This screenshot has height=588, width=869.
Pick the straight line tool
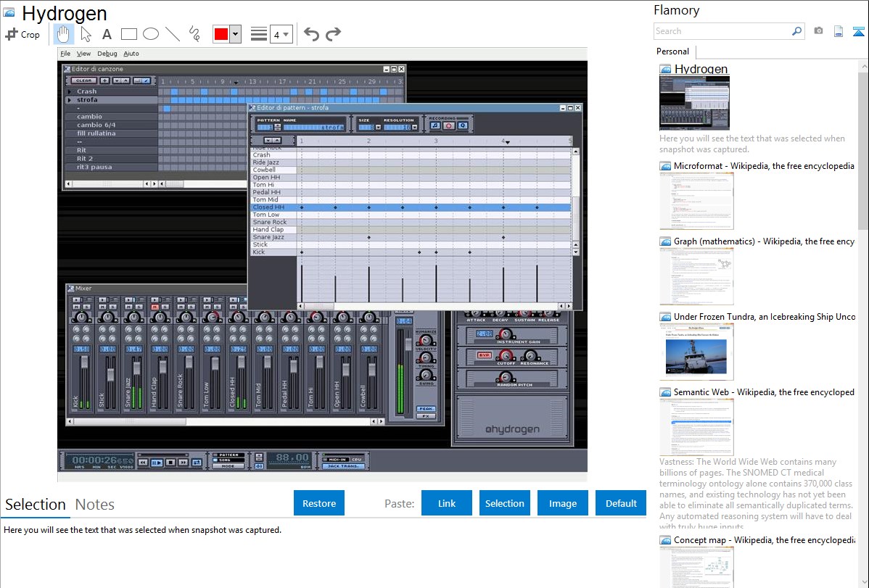(173, 34)
